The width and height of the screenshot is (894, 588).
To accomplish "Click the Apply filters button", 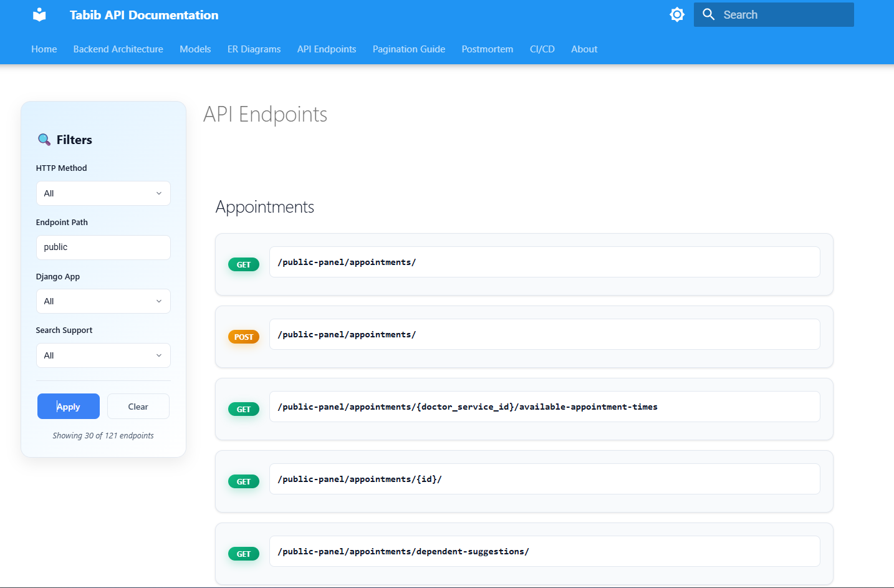I will (x=69, y=407).
